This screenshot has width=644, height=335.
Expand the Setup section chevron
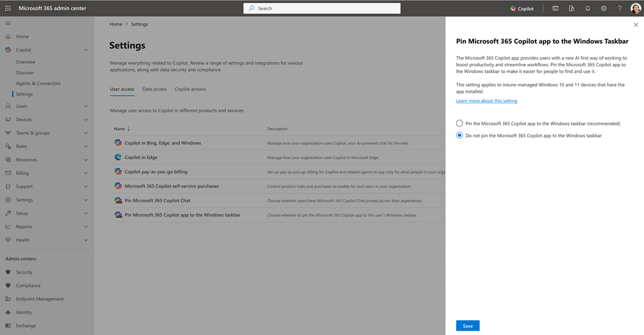coord(86,213)
